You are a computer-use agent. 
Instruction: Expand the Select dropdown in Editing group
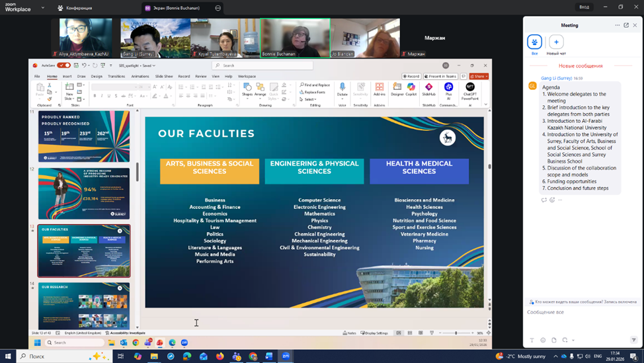[309, 100]
